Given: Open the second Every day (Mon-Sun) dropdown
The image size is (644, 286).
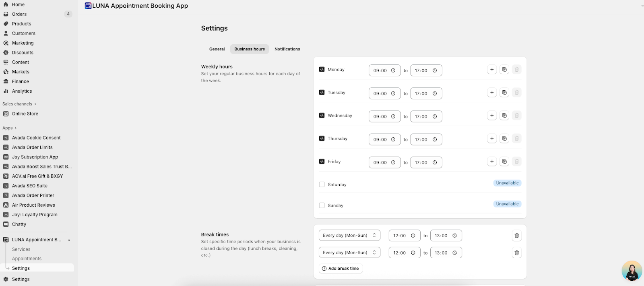Looking at the screenshot, I should tap(349, 253).
